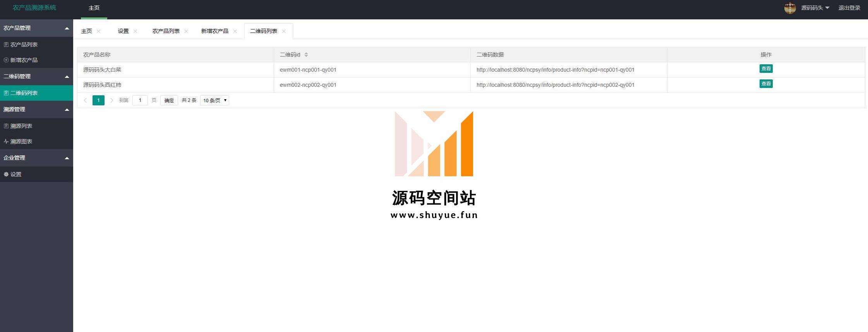868x332 pixels.
Task: Focus the jump-to-page input field
Action: (140, 100)
